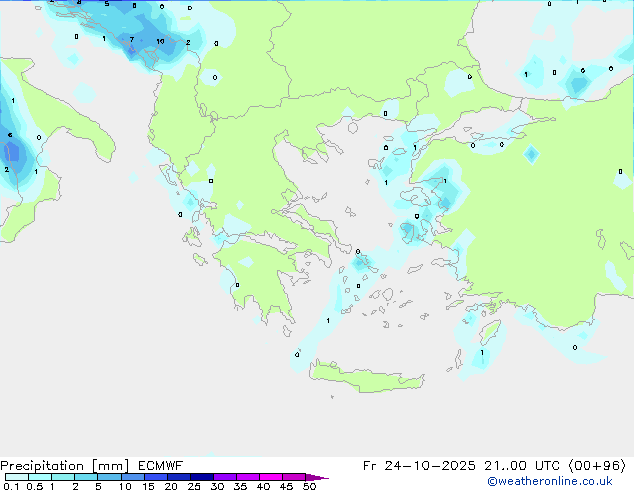Viewport: 634px width, 490px height.
Task: Click the above-50 arrow tip of legend
Action: tap(317, 477)
